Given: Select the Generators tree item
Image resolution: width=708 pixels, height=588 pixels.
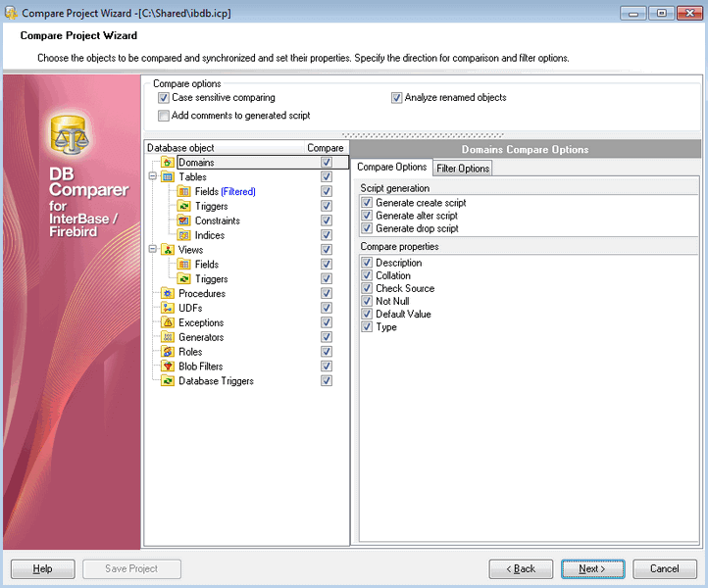Looking at the screenshot, I should point(201,337).
